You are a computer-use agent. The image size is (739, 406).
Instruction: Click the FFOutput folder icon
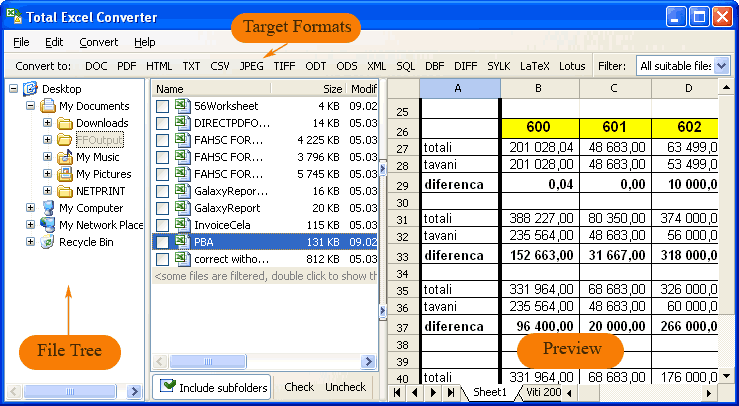(65, 140)
